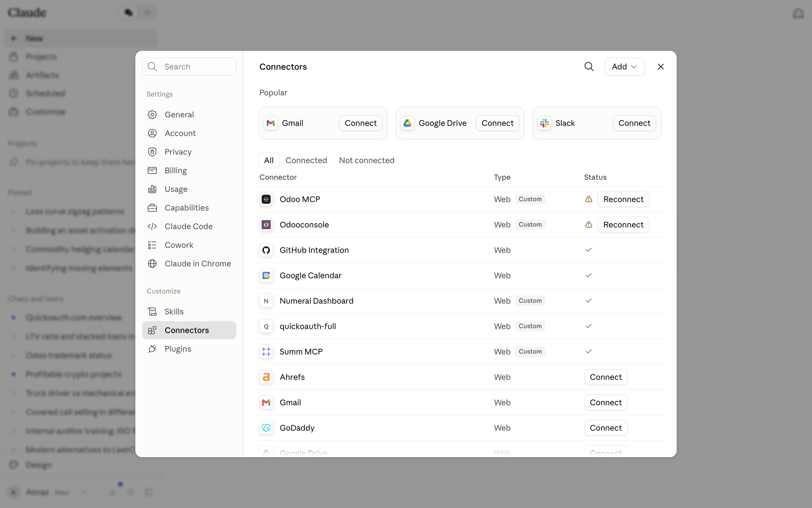Click the Plugins plug icon

coord(152,349)
